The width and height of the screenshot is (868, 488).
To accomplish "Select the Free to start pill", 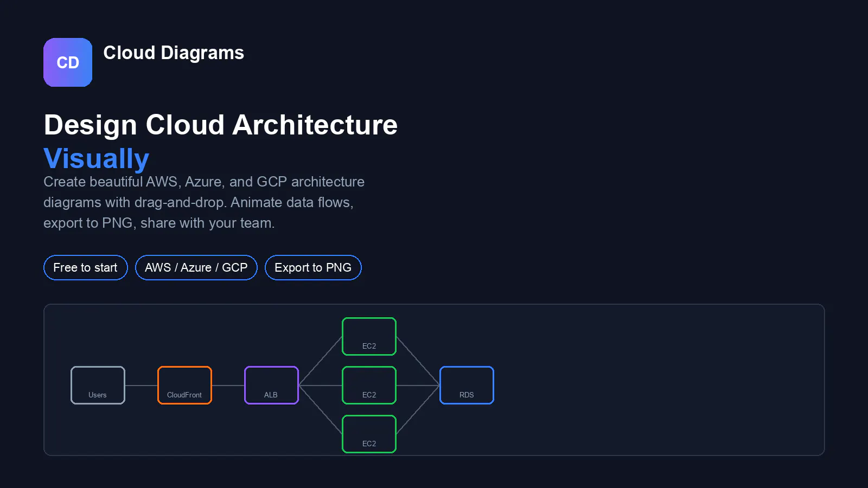I will [x=85, y=267].
